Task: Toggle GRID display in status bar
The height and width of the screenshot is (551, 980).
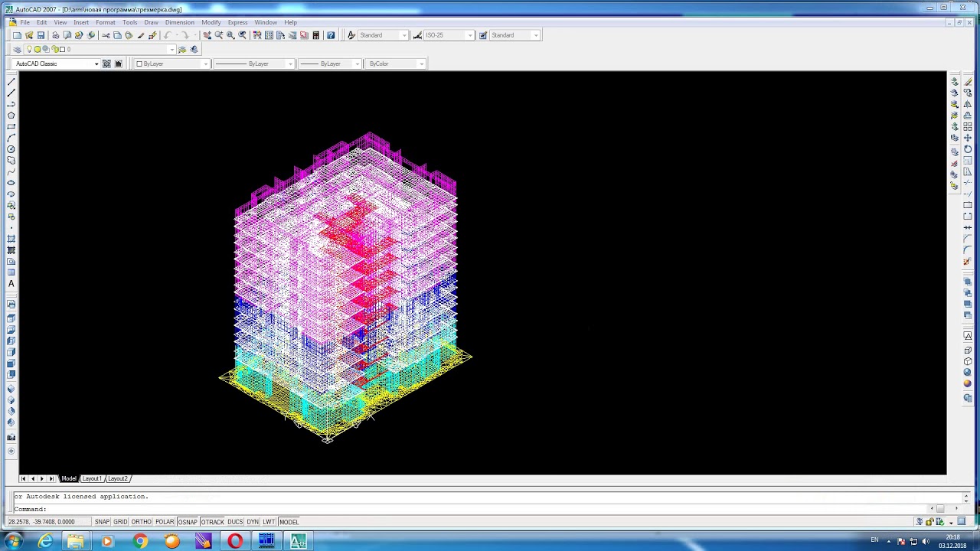Action: [x=120, y=522]
